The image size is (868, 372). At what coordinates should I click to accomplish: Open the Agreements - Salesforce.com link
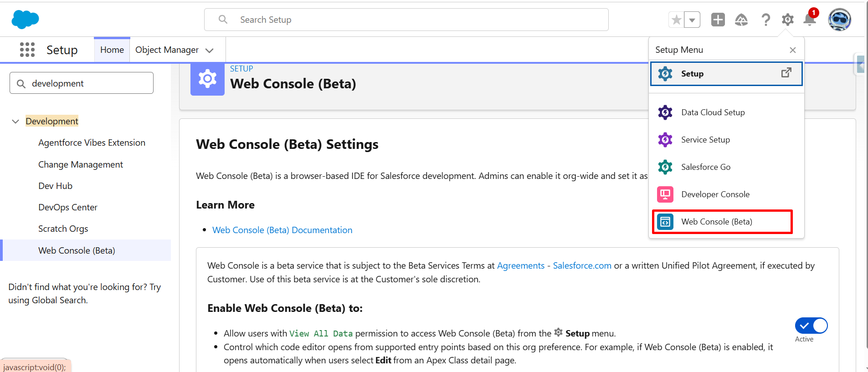coord(554,265)
